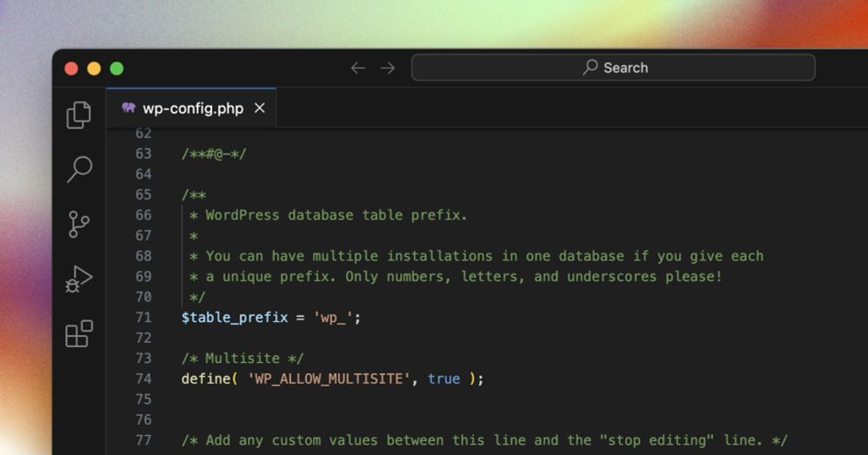Viewport: 868px width, 455px height.
Task: Close the wp-config.php tab
Action: [x=260, y=108]
